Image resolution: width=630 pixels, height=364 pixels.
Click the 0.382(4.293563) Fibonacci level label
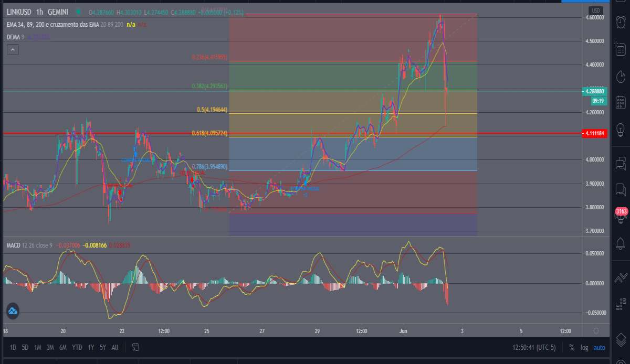(209, 85)
